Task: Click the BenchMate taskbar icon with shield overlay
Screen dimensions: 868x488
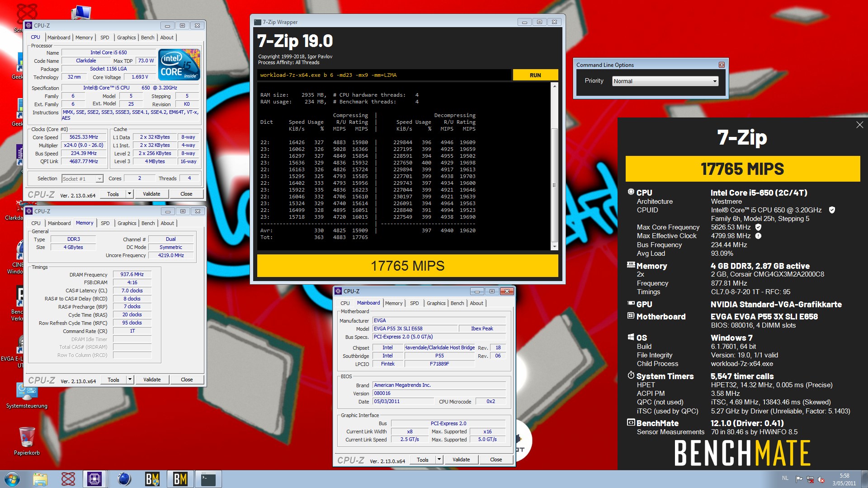Action: [152, 479]
